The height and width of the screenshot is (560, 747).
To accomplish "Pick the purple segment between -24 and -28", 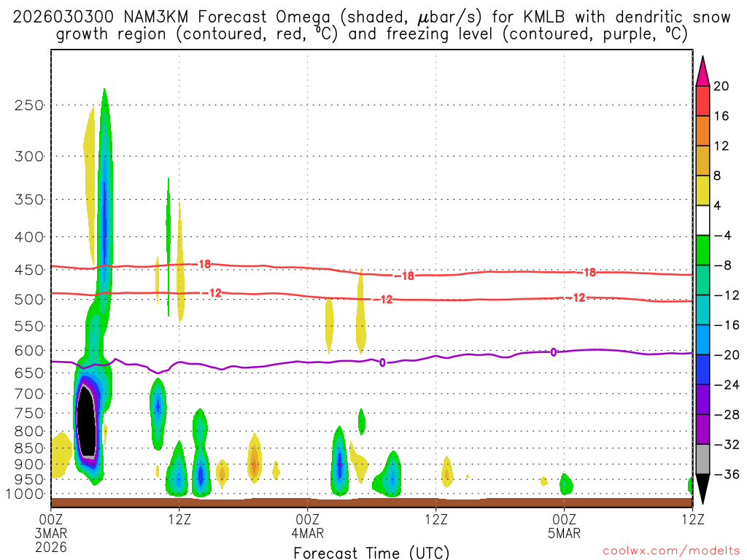I will [703, 400].
